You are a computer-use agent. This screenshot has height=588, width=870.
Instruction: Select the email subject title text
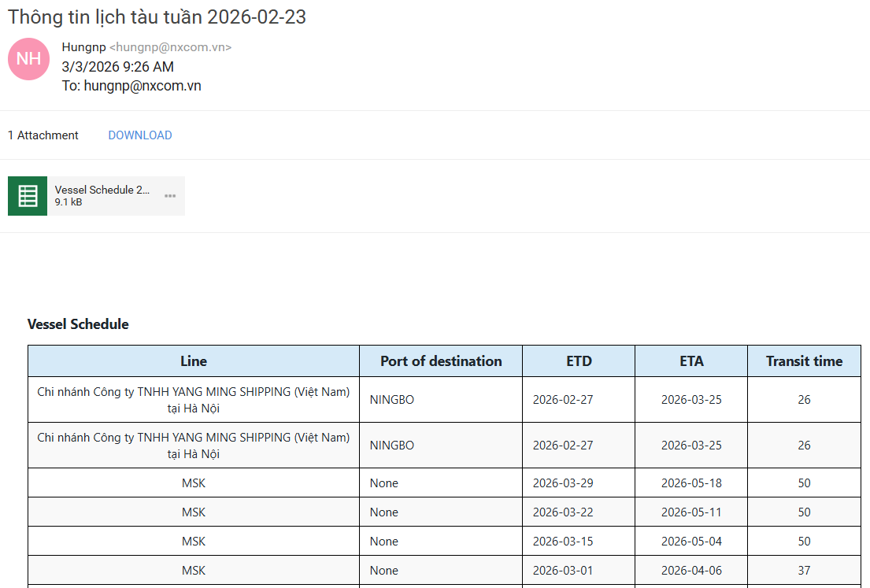point(157,17)
